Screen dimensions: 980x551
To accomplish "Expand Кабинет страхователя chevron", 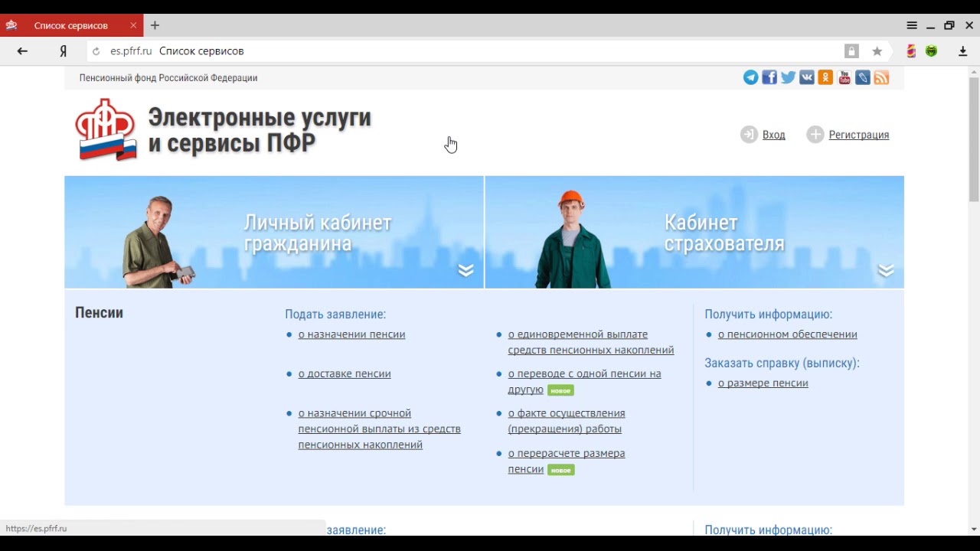I will click(886, 270).
